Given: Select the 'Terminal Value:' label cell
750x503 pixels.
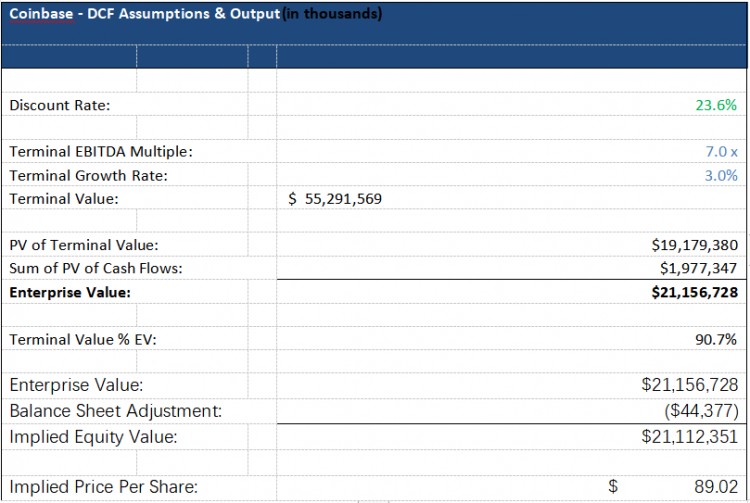Looking at the screenshot, I should (x=64, y=199).
